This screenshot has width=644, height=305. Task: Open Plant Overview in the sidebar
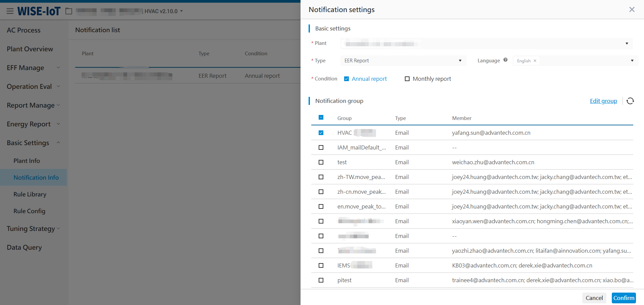[30, 49]
